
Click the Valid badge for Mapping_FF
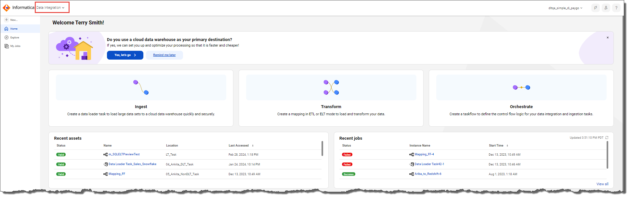[x=61, y=174]
